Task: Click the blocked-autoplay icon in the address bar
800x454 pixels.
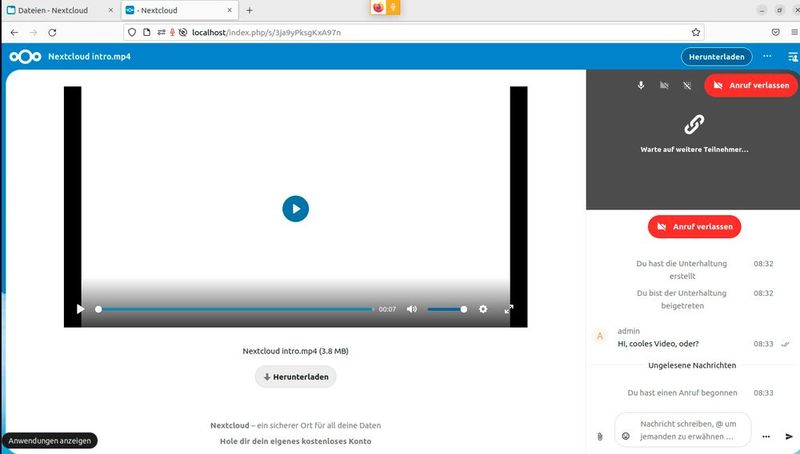Action: tap(183, 32)
